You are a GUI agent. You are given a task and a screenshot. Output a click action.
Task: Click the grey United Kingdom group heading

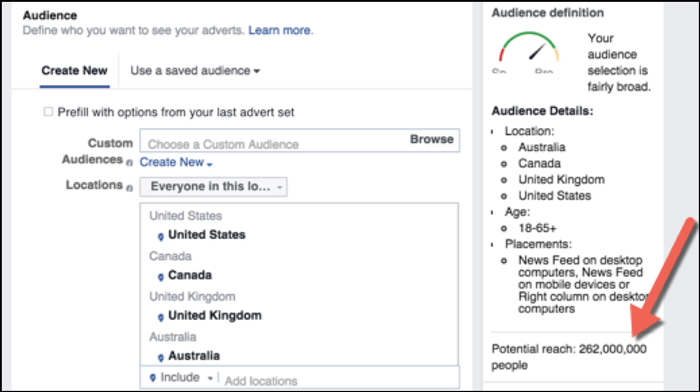(192, 296)
